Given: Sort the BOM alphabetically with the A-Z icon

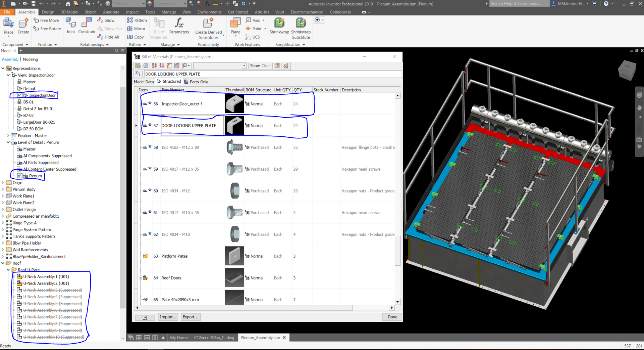Looking at the screenshot, I should pos(154,65).
